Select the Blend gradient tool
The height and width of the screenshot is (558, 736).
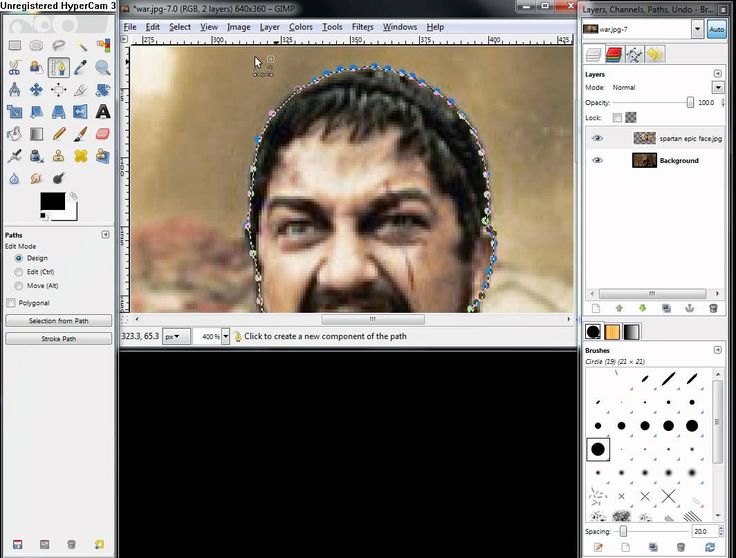click(x=36, y=134)
